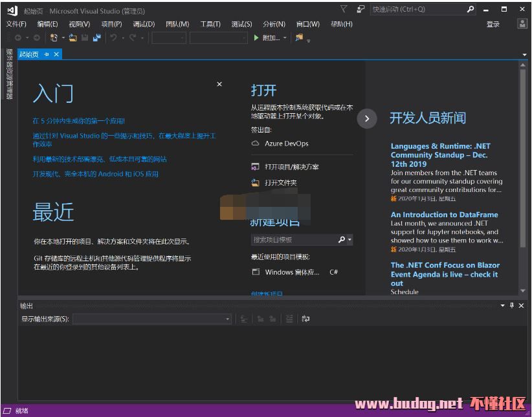Close the 起始页 tab

coord(56,54)
